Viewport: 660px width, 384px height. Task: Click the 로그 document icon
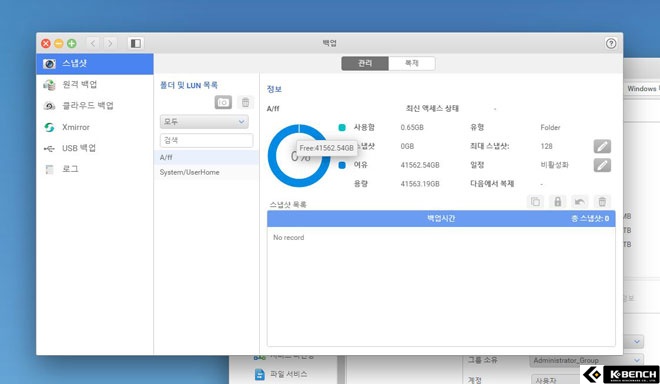tap(49, 169)
